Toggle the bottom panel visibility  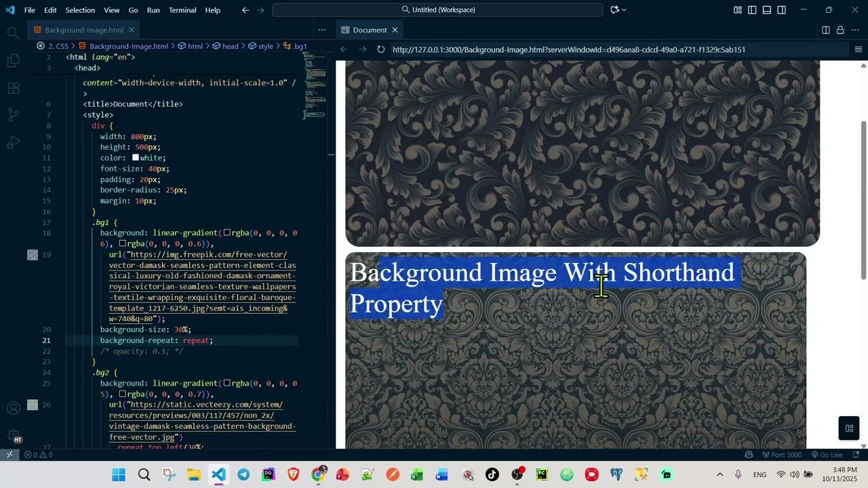click(767, 10)
